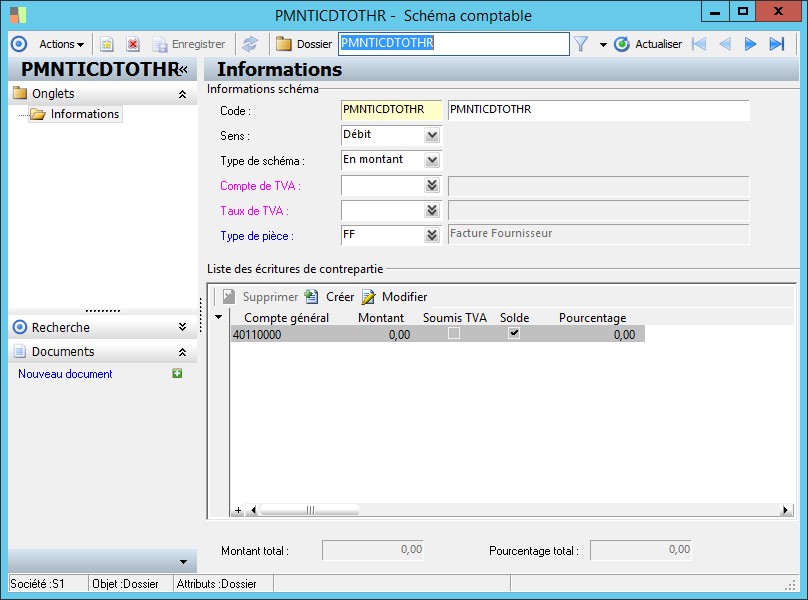Open the Type de schéma dropdown

point(432,160)
